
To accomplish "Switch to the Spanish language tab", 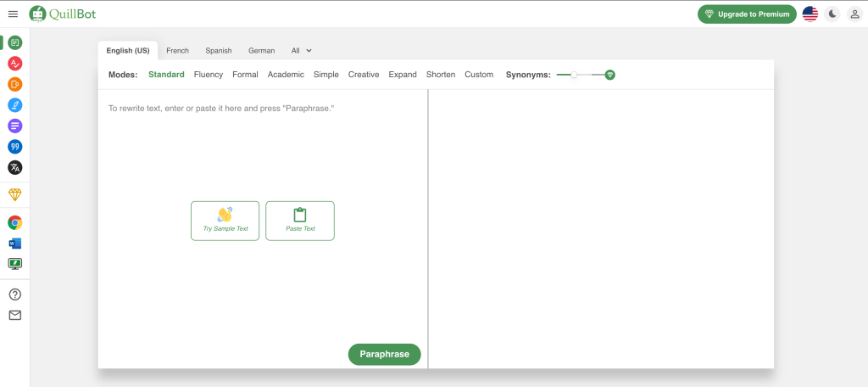I will coord(219,50).
